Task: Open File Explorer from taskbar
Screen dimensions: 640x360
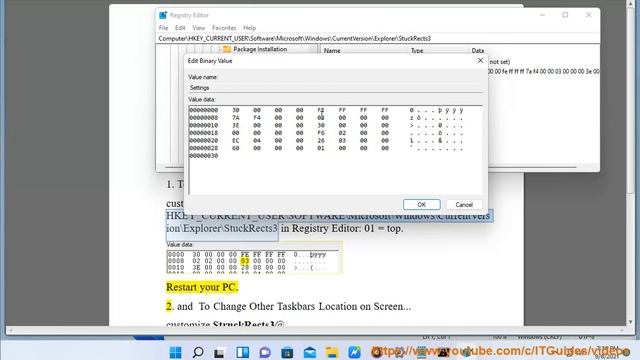Action: point(332,352)
